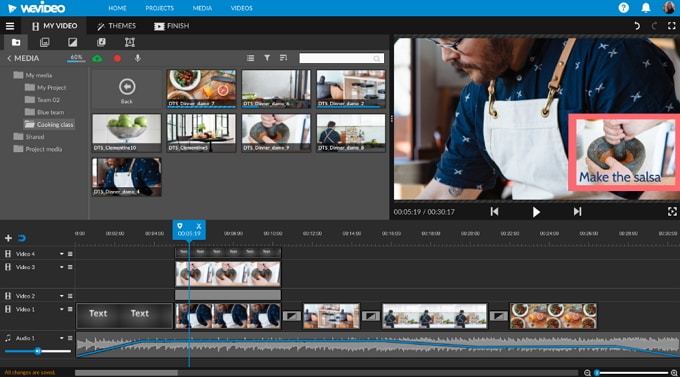Split clip with the playhead scissors
Screen dimensions: 680x377
(x=199, y=226)
